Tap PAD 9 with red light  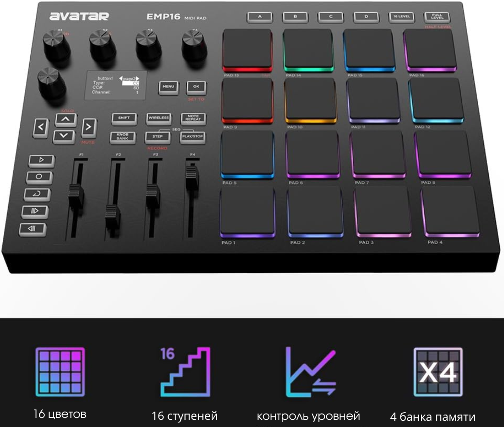tap(248, 101)
